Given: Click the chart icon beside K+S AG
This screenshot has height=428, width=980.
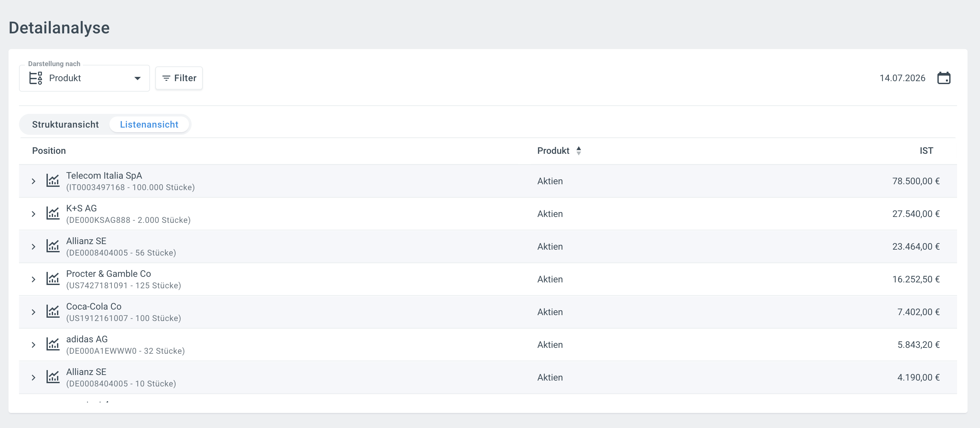Looking at the screenshot, I should pos(53,213).
